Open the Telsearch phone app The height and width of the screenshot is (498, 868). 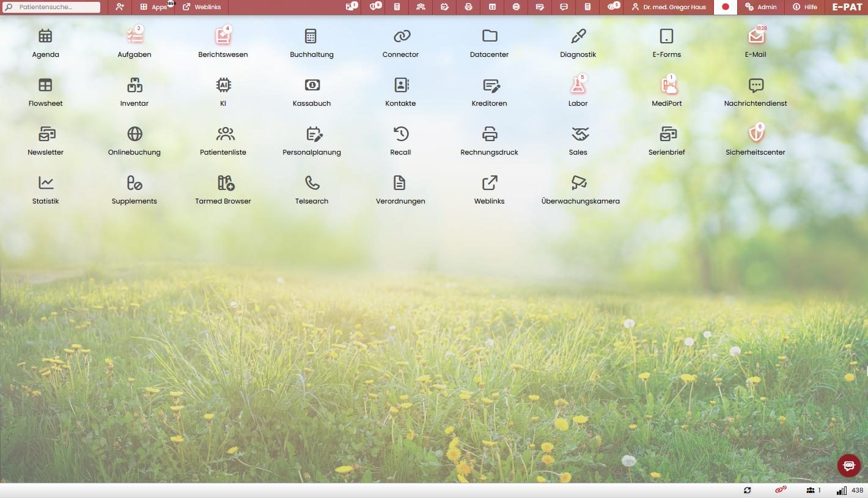[x=312, y=189]
